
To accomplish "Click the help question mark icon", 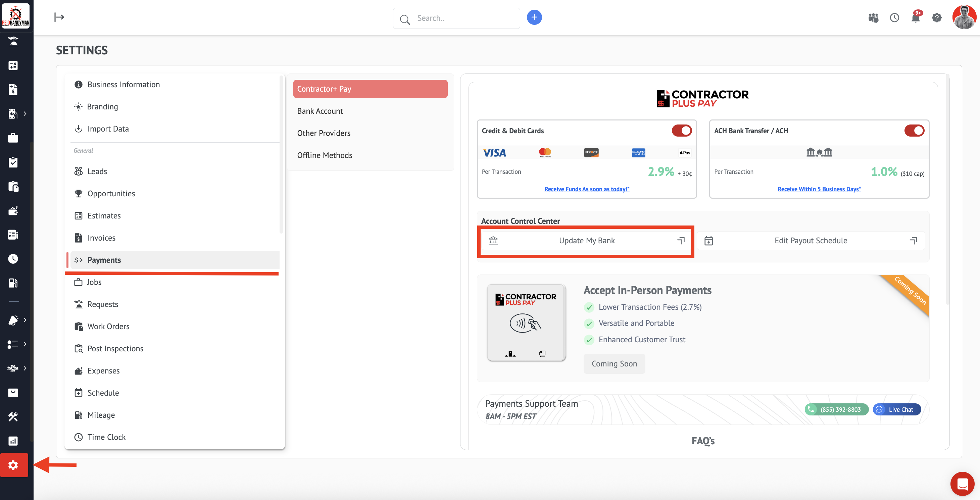I will point(937,18).
